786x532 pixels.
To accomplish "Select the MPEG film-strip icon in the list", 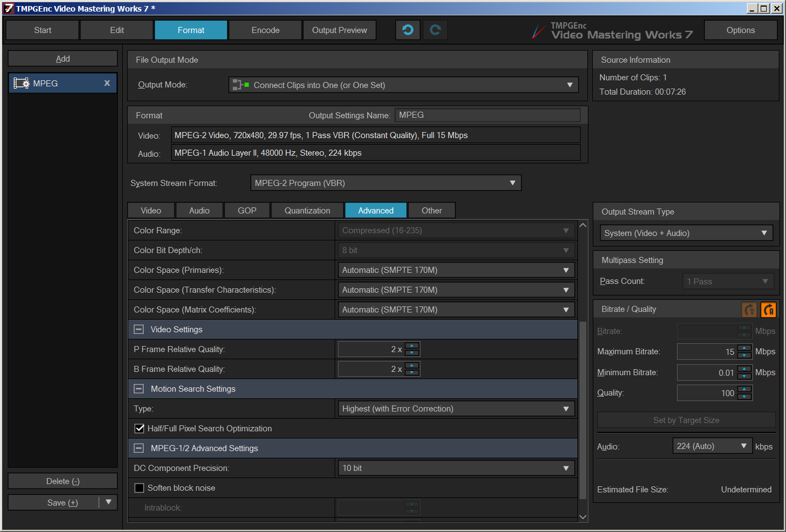I will tap(21, 84).
